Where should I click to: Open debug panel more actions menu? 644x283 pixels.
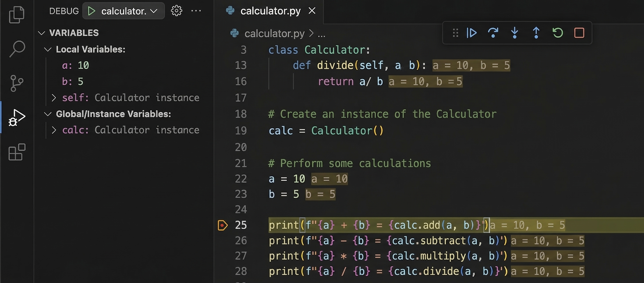click(196, 11)
